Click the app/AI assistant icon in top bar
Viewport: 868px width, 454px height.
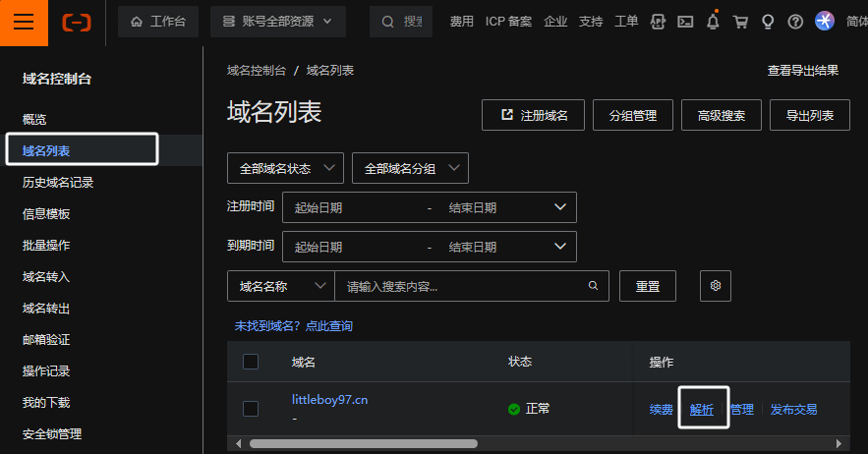(658, 22)
